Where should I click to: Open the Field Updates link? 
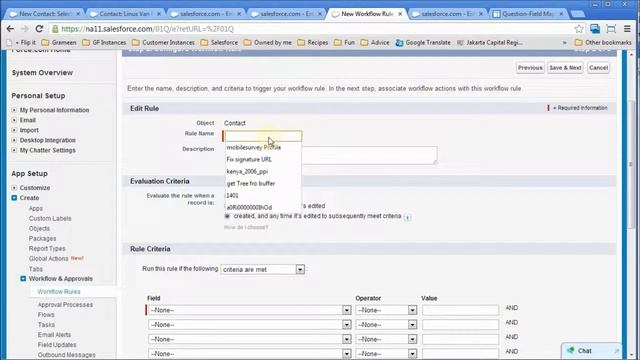tap(57, 345)
